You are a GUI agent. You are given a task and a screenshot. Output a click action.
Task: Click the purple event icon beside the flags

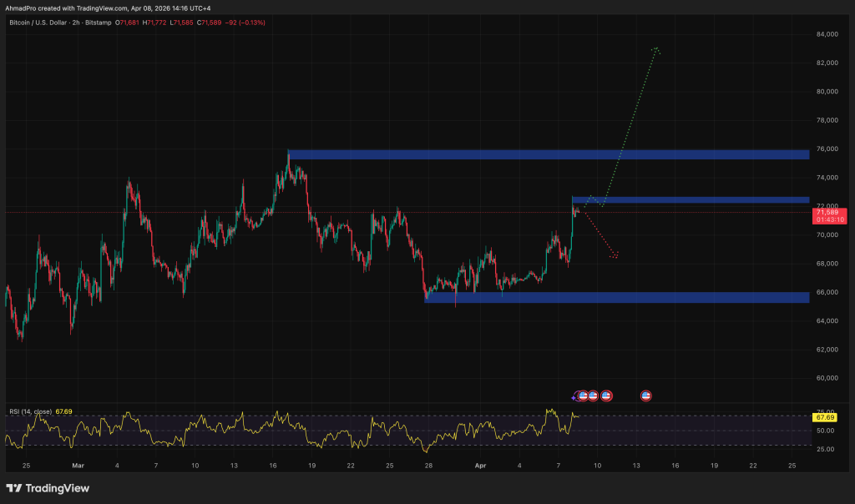click(x=574, y=396)
